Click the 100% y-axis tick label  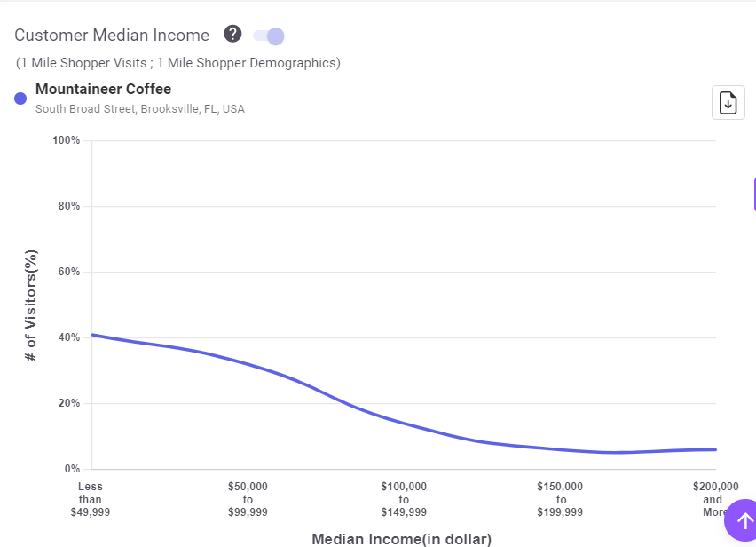pyautogui.click(x=67, y=140)
